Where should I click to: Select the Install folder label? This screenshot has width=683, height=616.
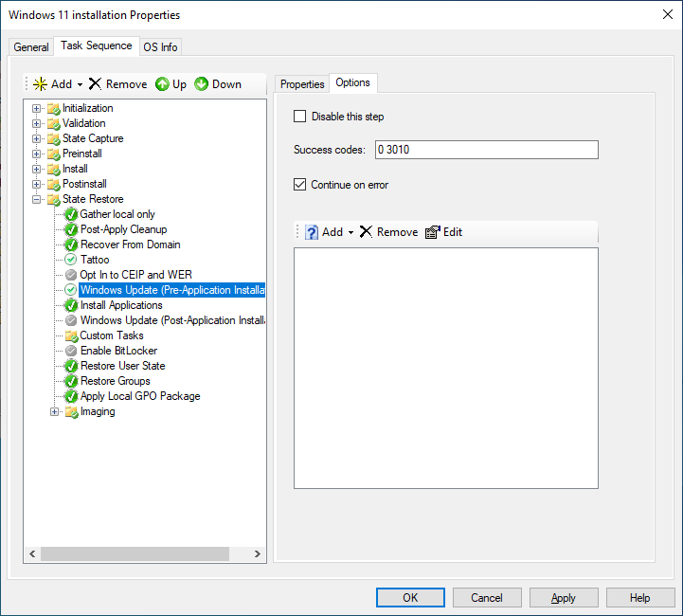pyautogui.click(x=75, y=169)
